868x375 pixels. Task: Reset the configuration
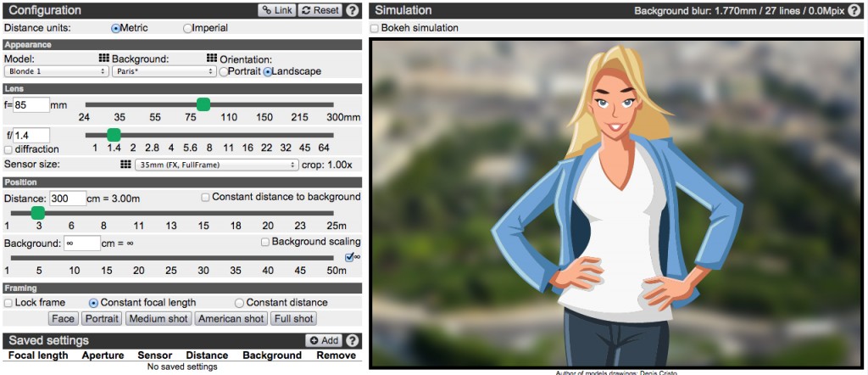(x=320, y=10)
